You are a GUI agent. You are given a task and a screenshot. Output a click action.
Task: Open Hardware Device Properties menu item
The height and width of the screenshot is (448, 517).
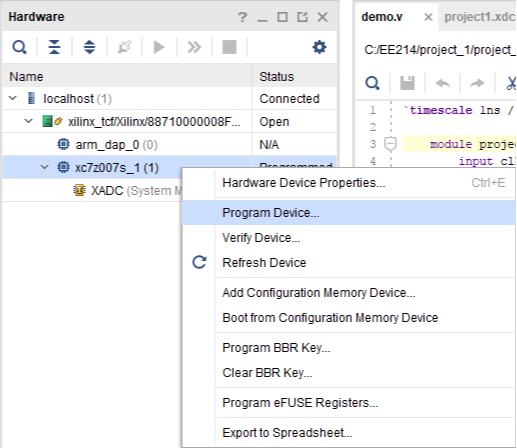pyautogui.click(x=349, y=183)
